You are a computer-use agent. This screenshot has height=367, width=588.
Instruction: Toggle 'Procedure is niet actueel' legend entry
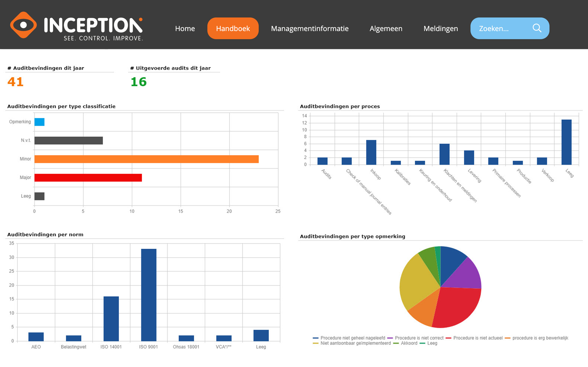click(x=478, y=338)
